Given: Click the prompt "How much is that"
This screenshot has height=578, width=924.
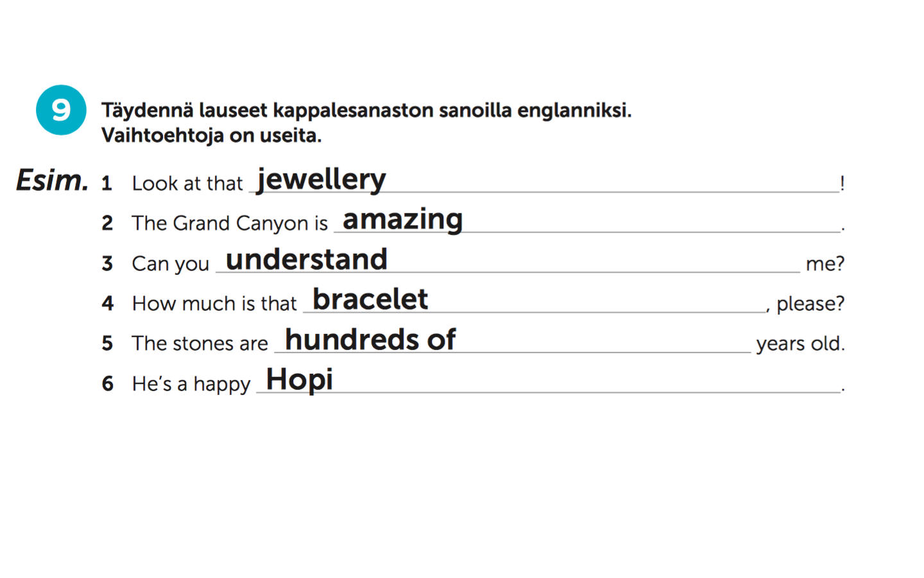Looking at the screenshot, I should coord(214,303).
